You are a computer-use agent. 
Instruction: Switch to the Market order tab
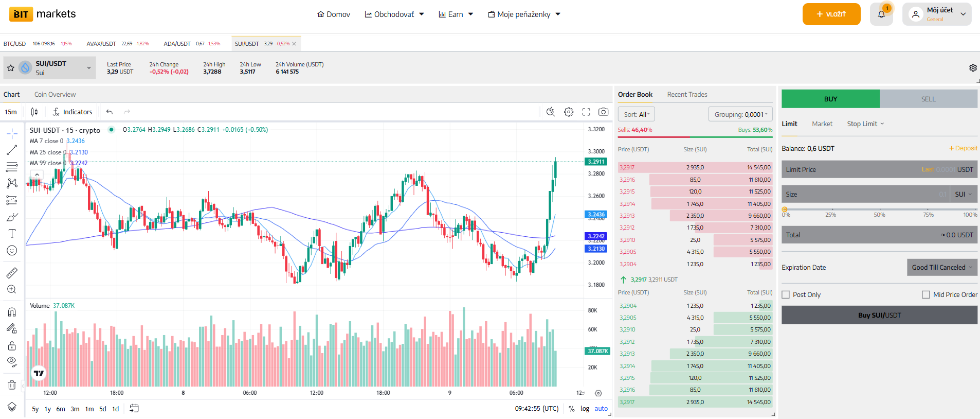tap(822, 124)
